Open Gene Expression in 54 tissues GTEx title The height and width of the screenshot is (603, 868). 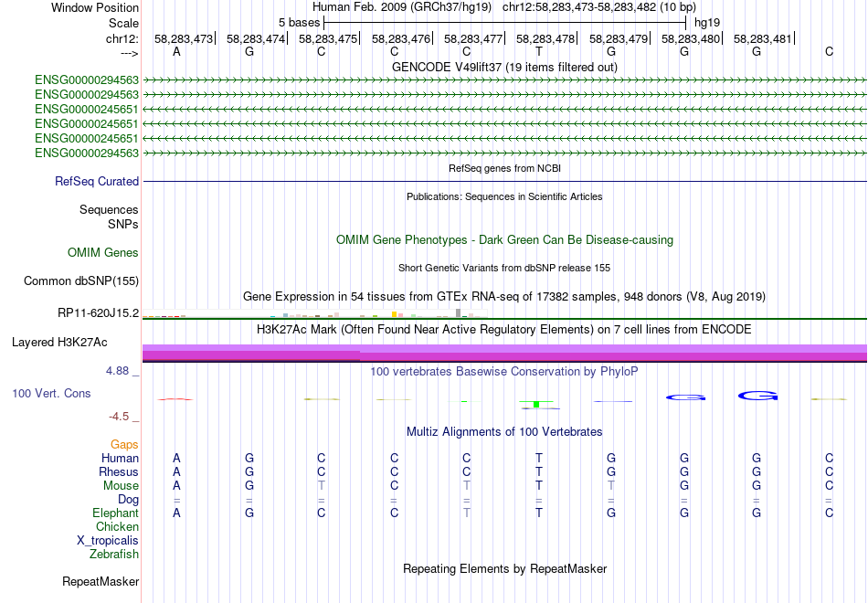(504, 297)
